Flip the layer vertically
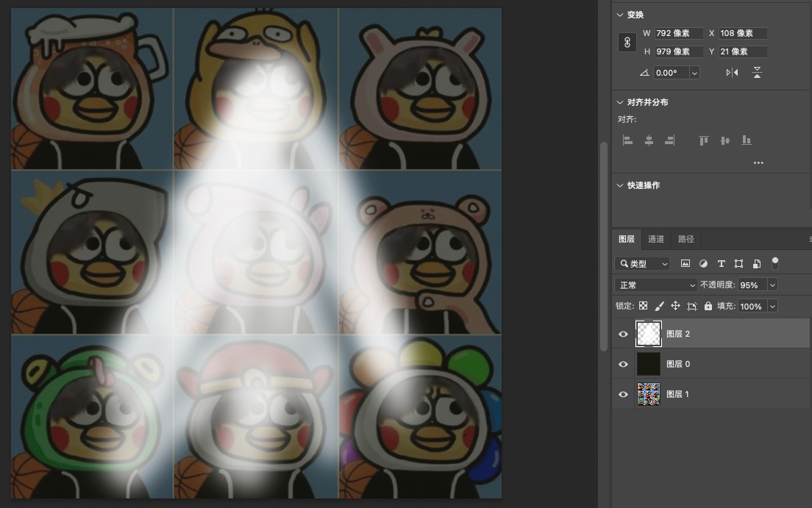 757,73
